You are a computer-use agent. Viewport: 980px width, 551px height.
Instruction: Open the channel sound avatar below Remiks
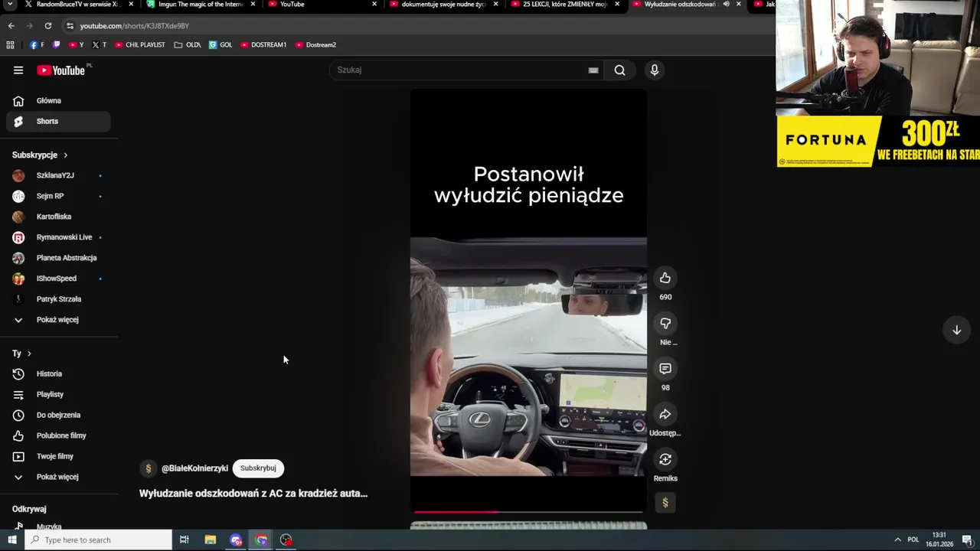pyautogui.click(x=665, y=503)
